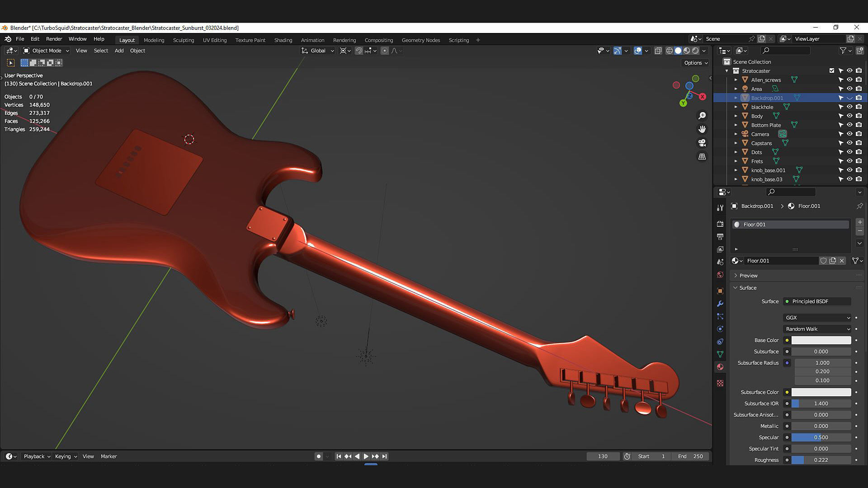Screen dimensions: 868x488
Task: Open the Modifier properties wrench tab
Action: point(720,304)
